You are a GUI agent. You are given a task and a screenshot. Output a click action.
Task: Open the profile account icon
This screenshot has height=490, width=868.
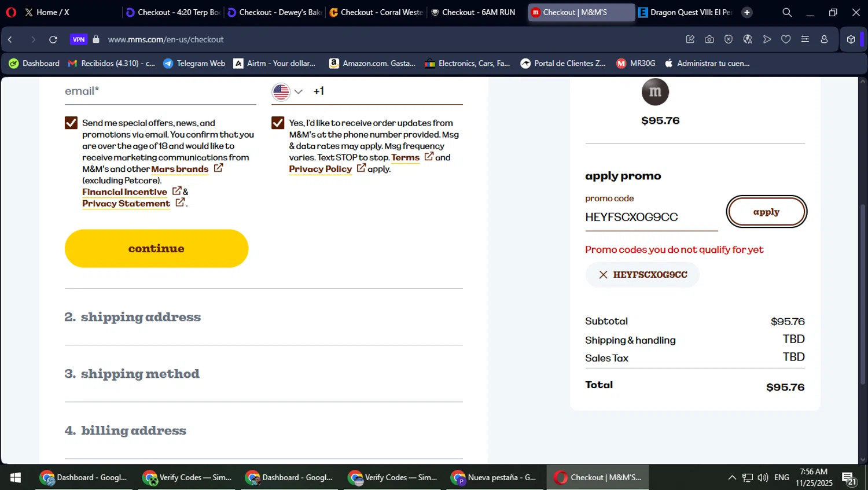824,39
